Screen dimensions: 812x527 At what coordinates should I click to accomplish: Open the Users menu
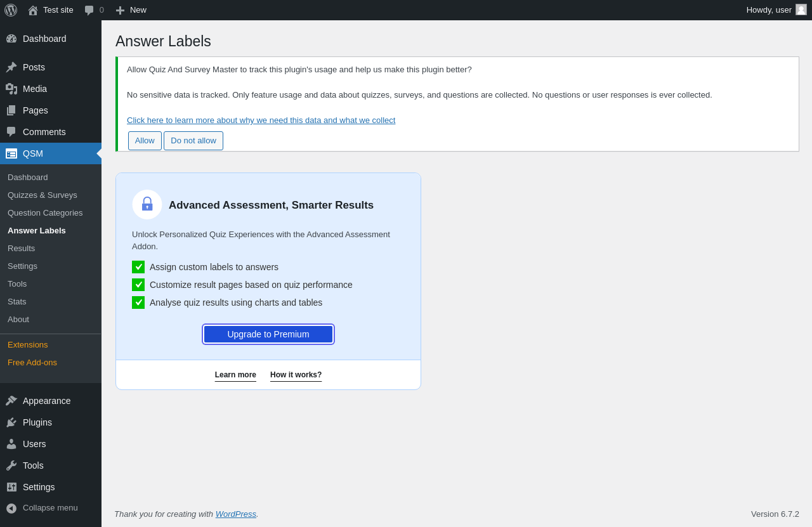51,444
